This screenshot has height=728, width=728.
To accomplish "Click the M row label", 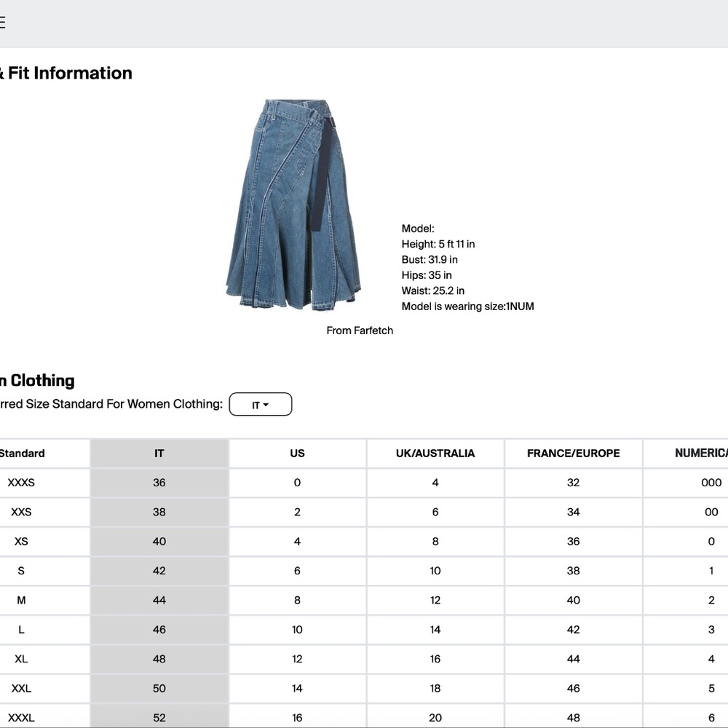I will (21, 601).
